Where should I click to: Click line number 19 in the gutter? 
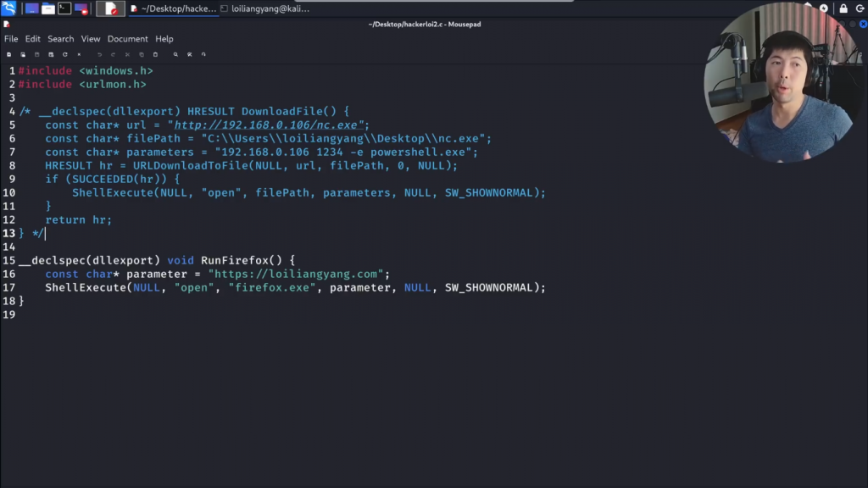[x=8, y=315]
